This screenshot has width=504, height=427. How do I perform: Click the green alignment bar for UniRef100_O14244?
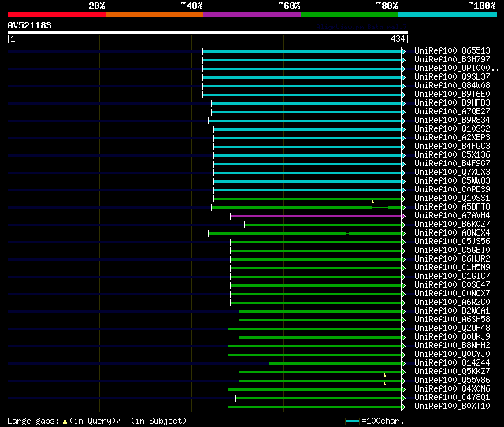tap(335, 364)
